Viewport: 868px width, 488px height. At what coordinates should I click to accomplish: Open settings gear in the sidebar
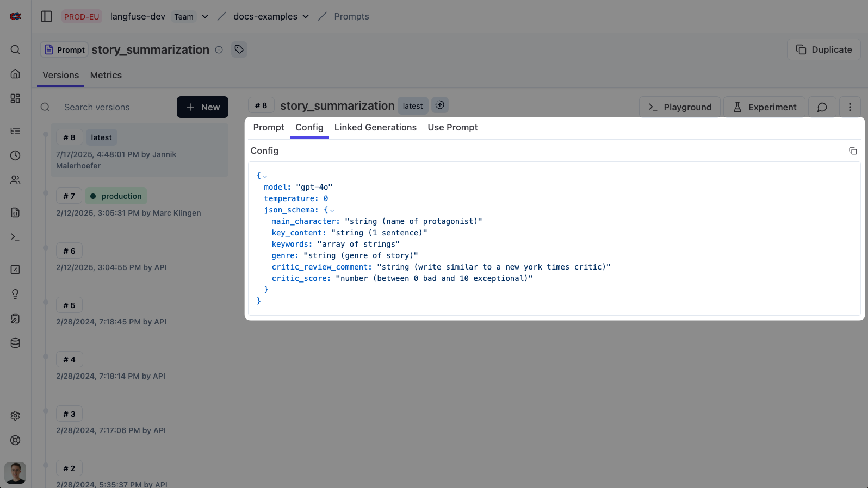[15, 416]
